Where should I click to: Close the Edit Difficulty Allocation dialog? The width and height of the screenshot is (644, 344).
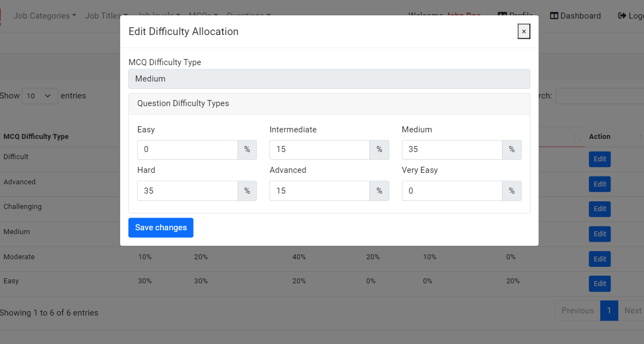coord(524,31)
